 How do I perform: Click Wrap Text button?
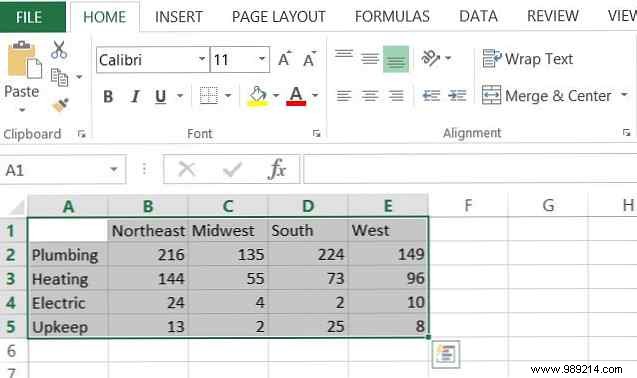click(x=527, y=59)
